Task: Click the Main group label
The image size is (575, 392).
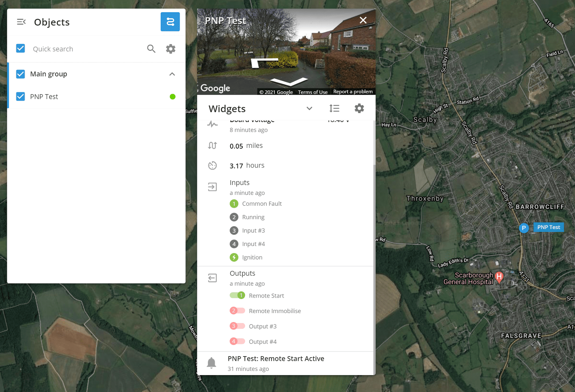Action: pos(49,74)
